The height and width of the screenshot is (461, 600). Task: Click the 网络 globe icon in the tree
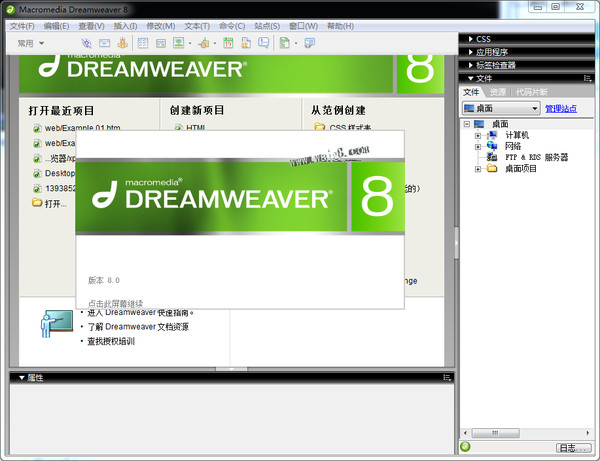(492, 146)
